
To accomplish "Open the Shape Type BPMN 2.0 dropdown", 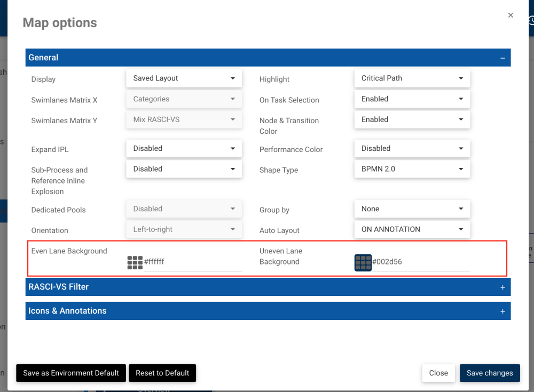I will coord(412,169).
